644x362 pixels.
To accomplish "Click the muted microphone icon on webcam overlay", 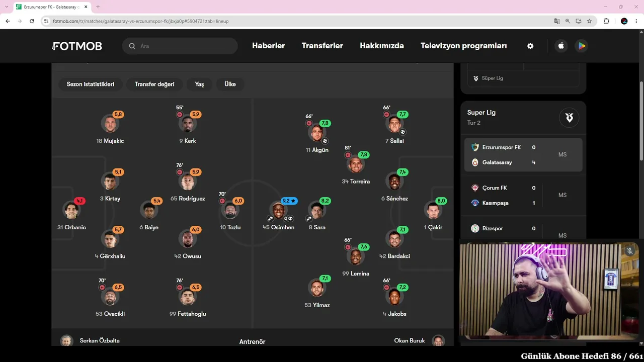I will (629, 251).
